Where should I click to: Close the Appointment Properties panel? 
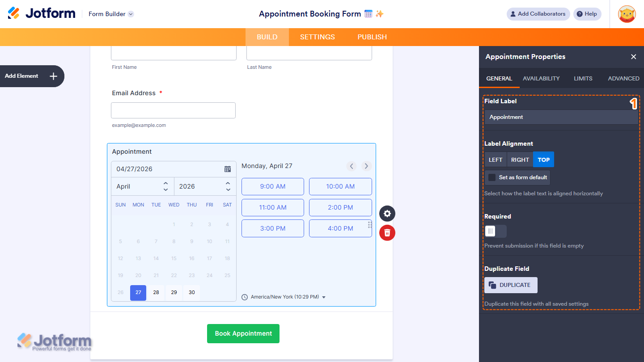coord(634,57)
